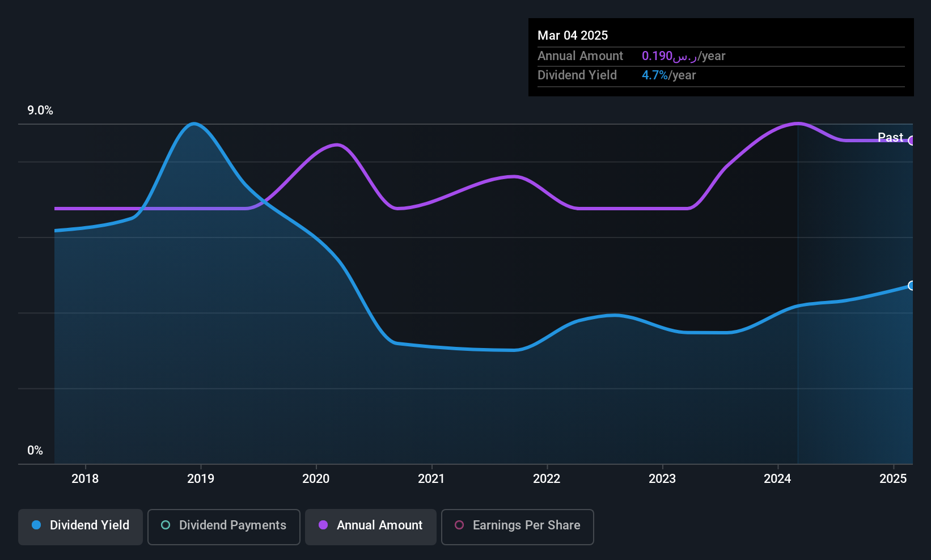Show the Earnings Per Share series
The width and height of the screenshot is (931, 560).
[518, 527]
